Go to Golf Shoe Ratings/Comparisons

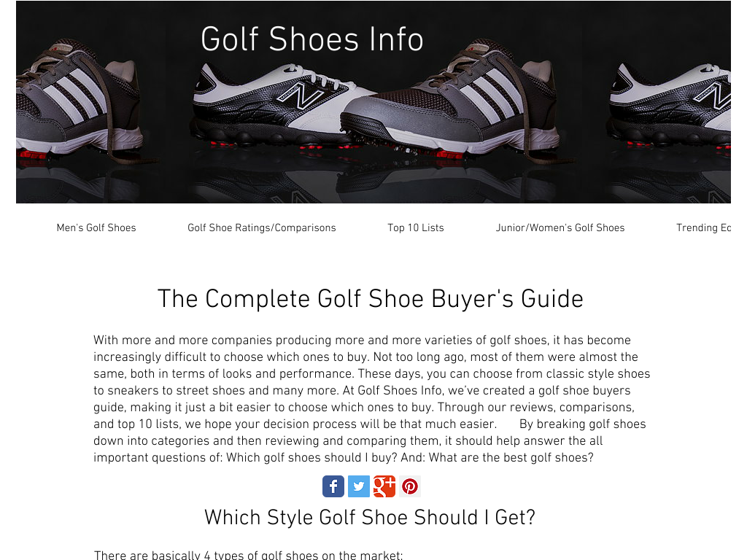click(262, 227)
